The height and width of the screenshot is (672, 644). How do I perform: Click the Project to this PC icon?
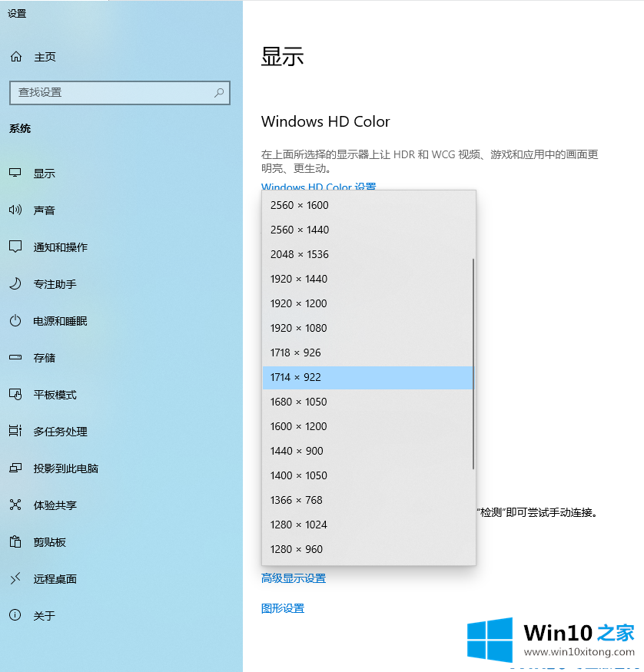(15, 468)
